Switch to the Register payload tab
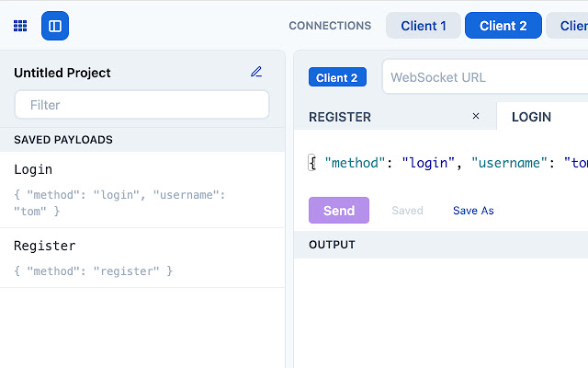Screen dimensions: 588x368 pos(340,117)
